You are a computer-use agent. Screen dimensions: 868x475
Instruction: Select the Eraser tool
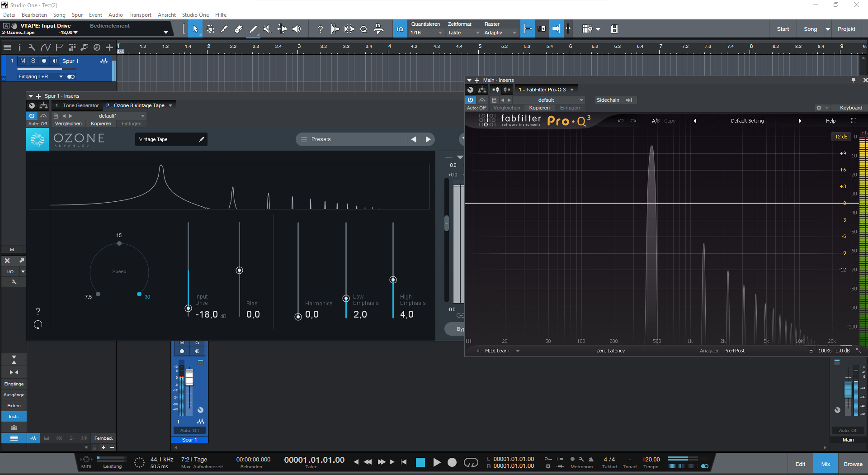coord(239,29)
